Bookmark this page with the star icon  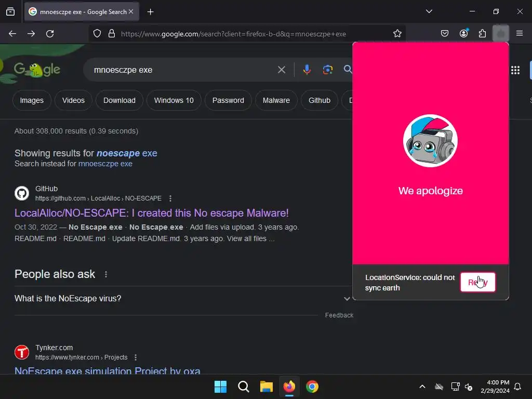point(397,34)
